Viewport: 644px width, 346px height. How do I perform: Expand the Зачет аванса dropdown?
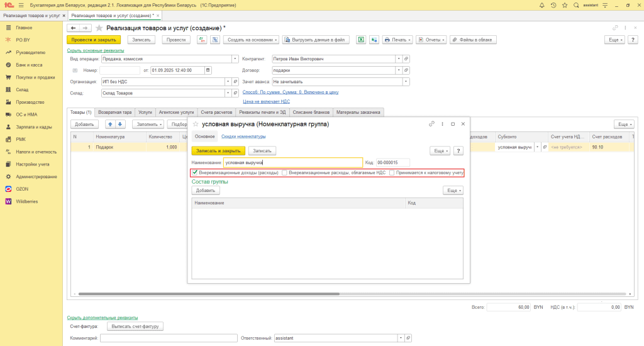[x=406, y=82]
